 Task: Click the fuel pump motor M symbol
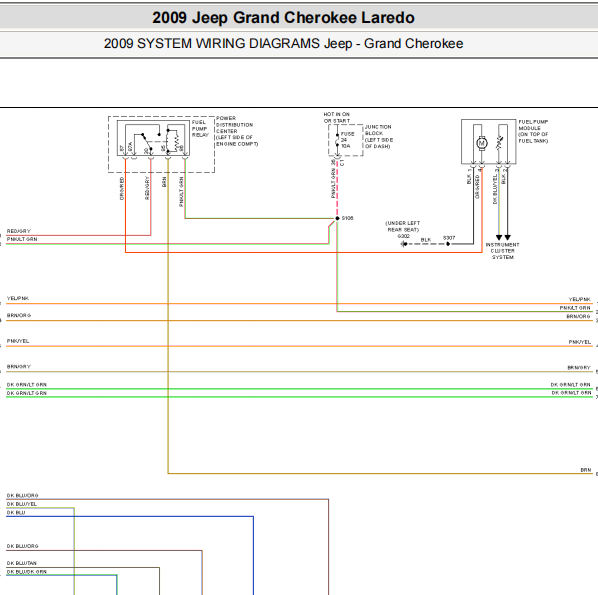tap(482, 143)
